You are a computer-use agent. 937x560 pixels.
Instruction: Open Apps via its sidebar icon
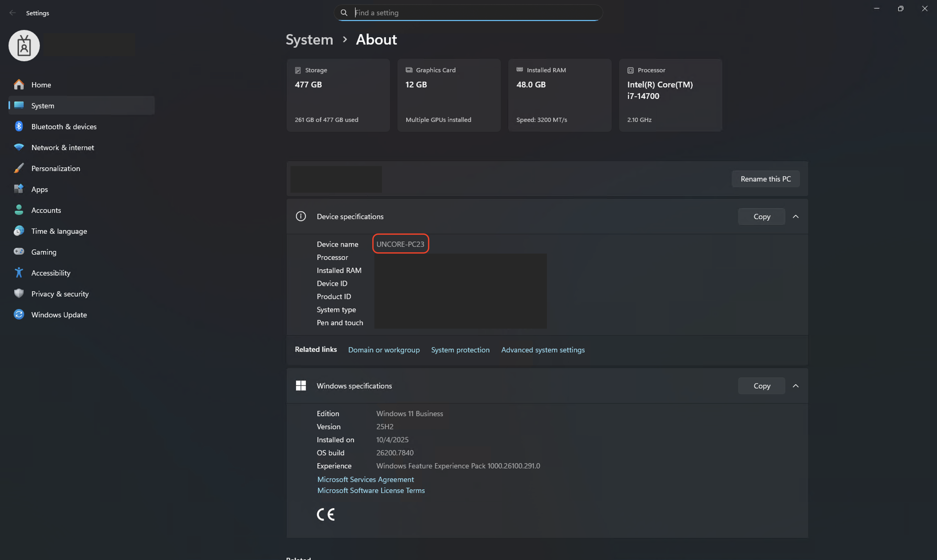click(19, 189)
